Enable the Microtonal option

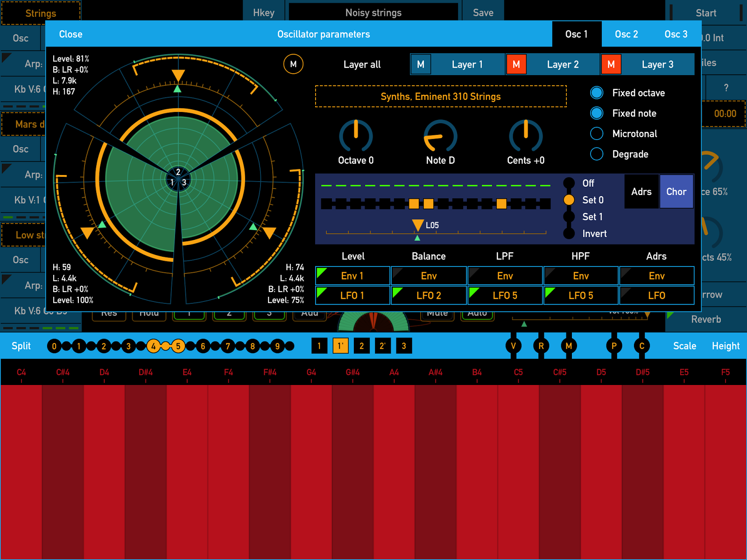tap(597, 134)
